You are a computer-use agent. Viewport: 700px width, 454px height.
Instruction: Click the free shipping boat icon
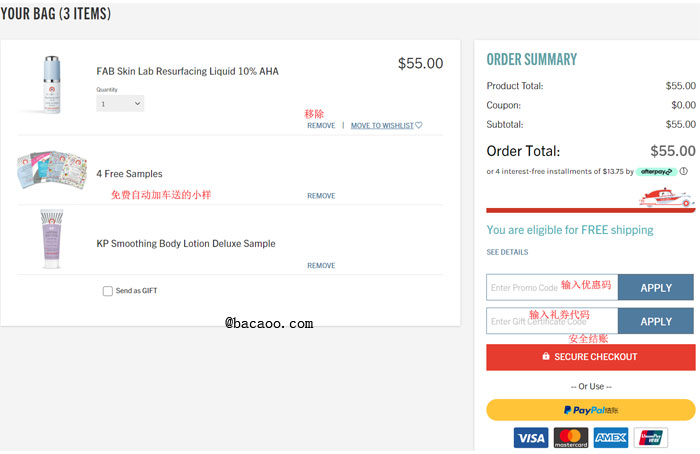click(667, 198)
